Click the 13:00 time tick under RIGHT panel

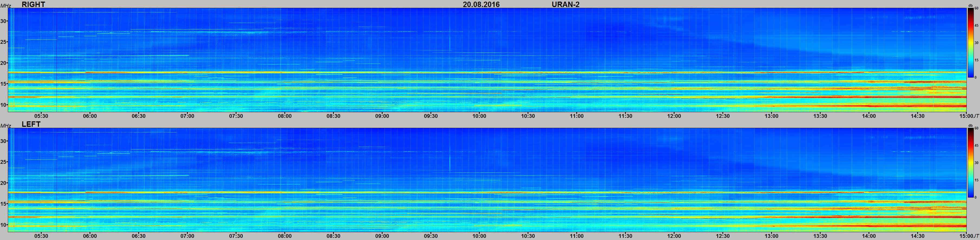pyautogui.click(x=771, y=116)
